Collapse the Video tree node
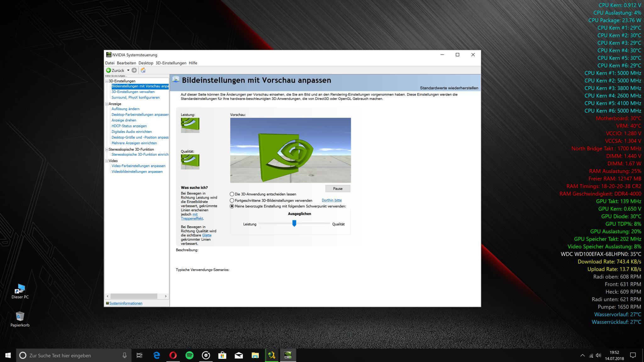 pyautogui.click(x=107, y=161)
